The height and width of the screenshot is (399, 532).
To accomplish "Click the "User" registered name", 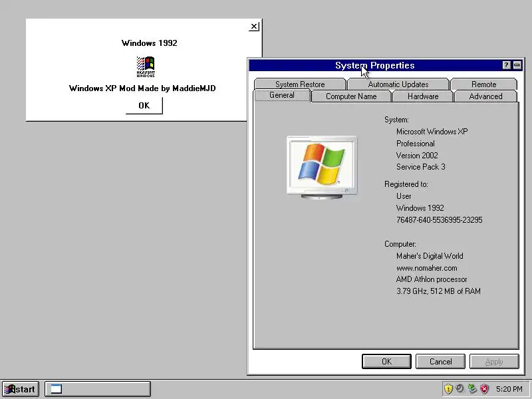I will coord(404,196).
